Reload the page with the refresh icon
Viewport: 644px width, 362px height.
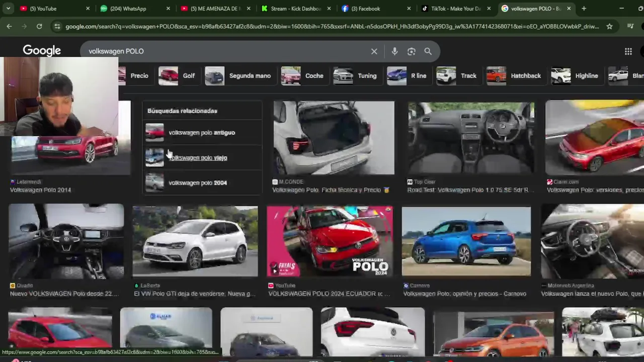click(x=39, y=26)
